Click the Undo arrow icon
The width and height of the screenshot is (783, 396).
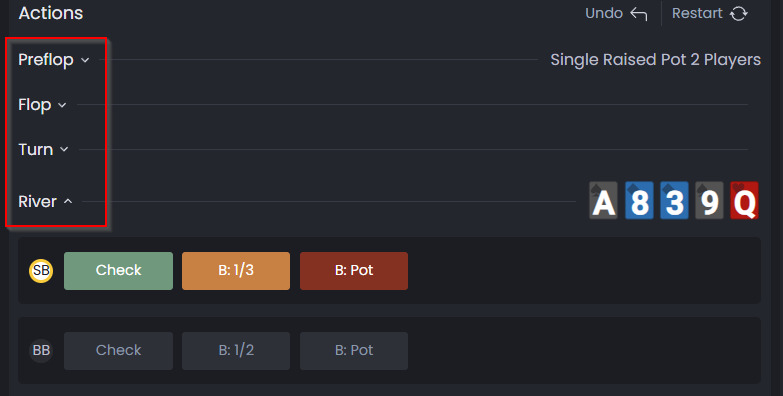click(x=639, y=14)
